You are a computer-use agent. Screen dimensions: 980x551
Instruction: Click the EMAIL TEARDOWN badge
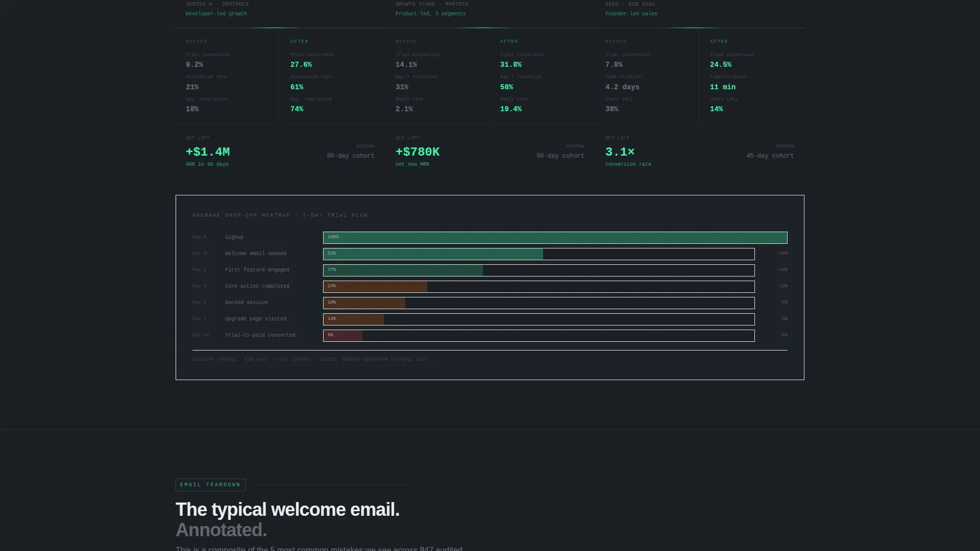tap(210, 485)
